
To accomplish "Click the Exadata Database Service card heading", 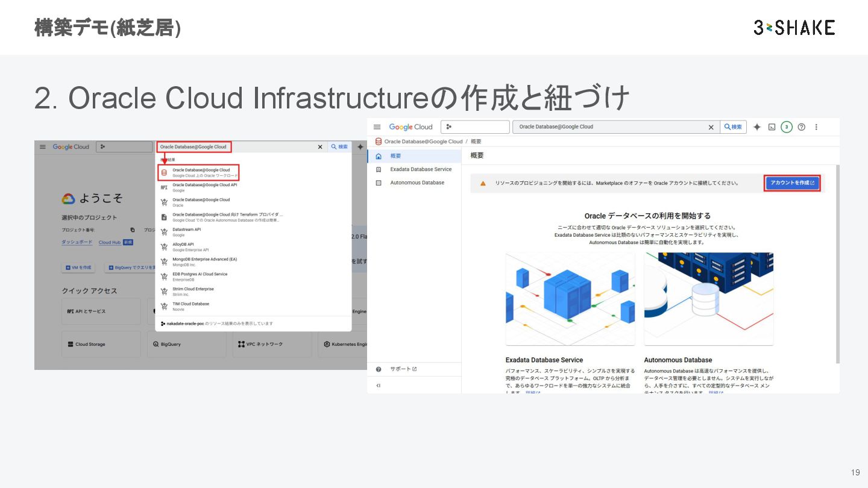I will (544, 360).
